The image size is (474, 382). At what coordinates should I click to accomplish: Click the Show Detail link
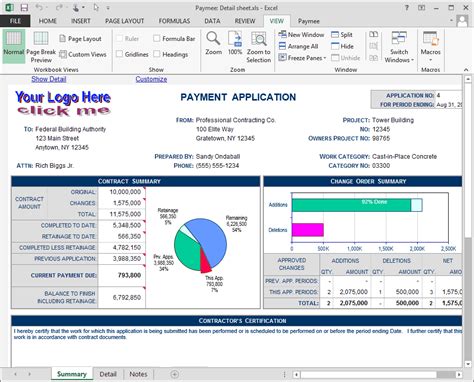[x=49, y=79]
